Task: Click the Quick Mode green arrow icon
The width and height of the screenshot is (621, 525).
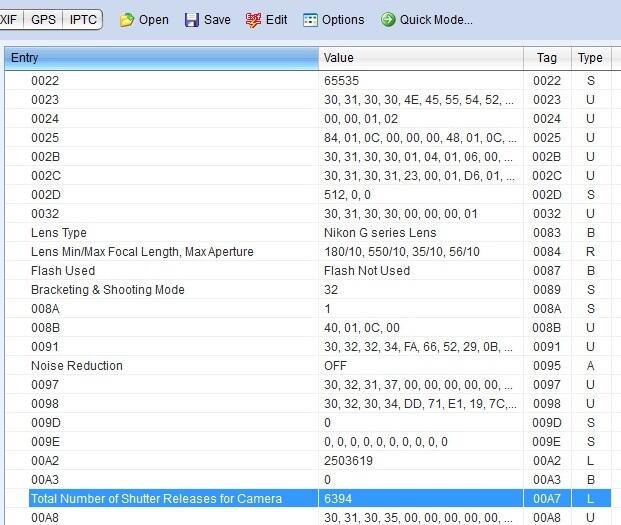Action: coord(387,20)
